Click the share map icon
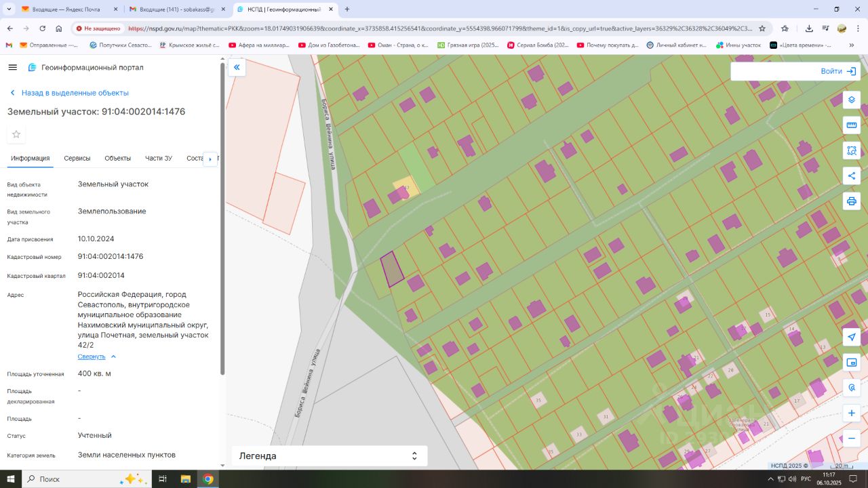 point(852,176)
